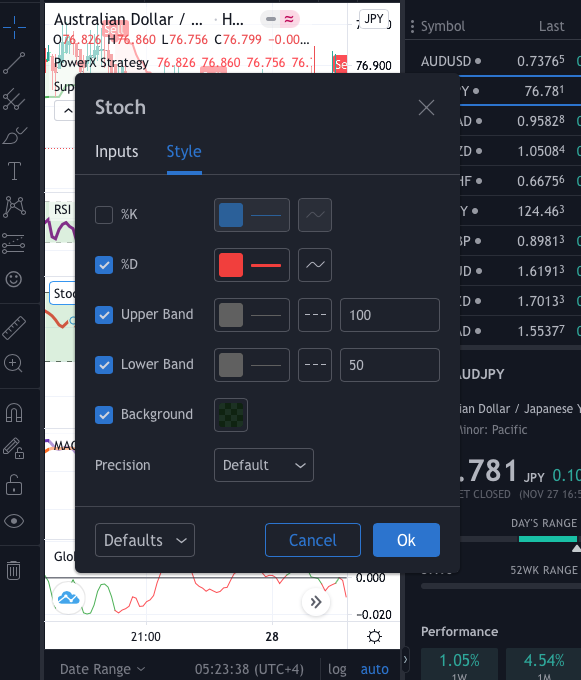Open the Defaults dropdown
Image resolution: width=581 pixels, height=680 pixels.
[x=145, y=540]
